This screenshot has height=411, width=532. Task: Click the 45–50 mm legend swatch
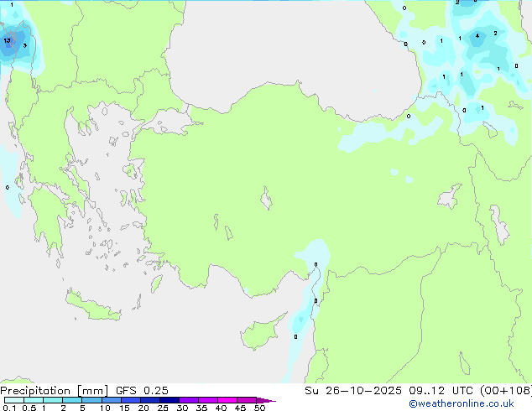pos(247,400)
